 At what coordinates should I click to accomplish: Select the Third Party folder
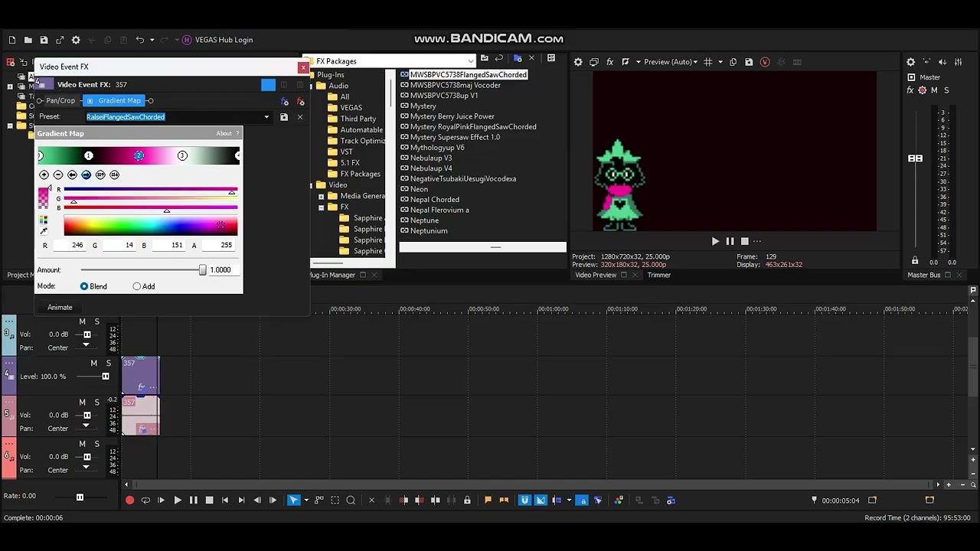(358, 119)
